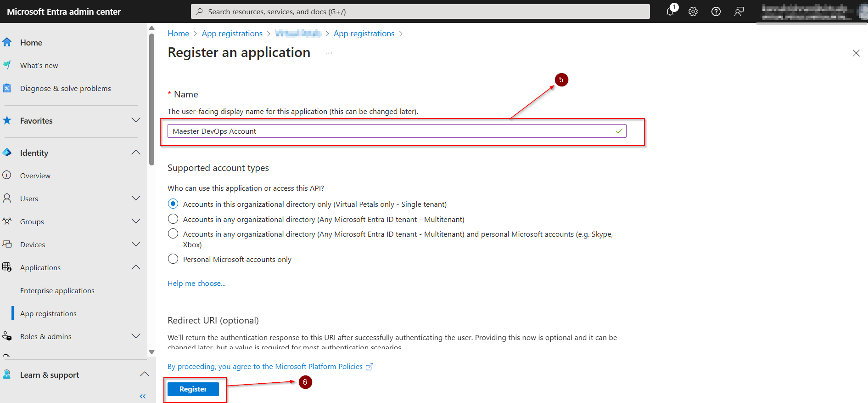Select any Microsoft Entra ID tenant Multitenant option
Screen dimensions: 868x403
coord(173,219)
